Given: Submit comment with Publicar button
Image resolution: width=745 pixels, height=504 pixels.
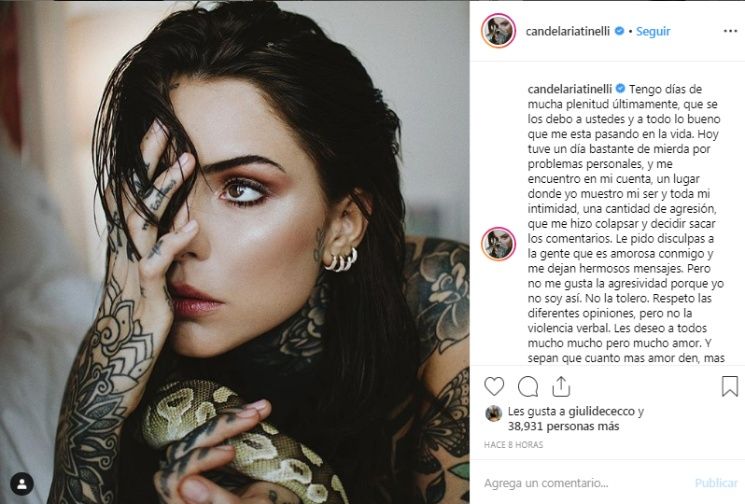Looking at the screenshot, I should (716, 483).
